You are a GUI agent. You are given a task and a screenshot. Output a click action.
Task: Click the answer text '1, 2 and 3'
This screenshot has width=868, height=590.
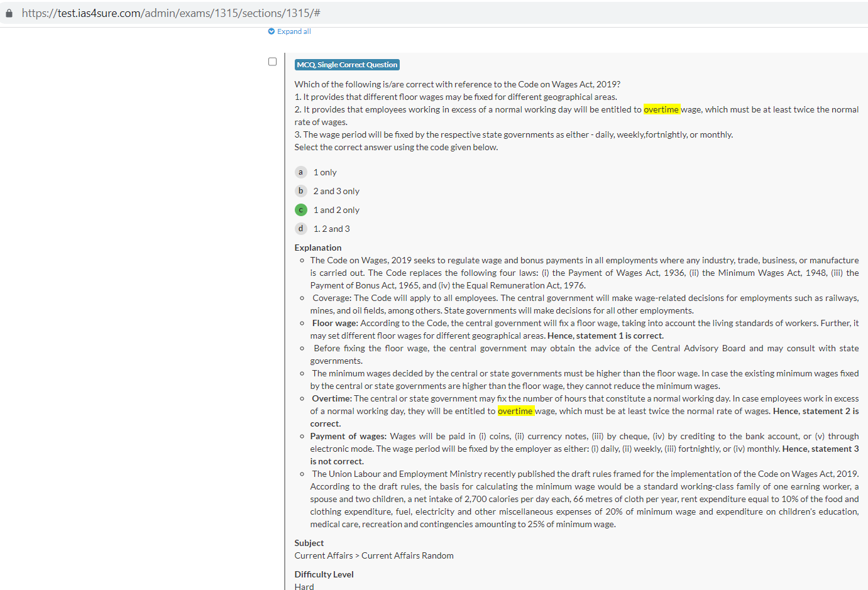(331, 229)
